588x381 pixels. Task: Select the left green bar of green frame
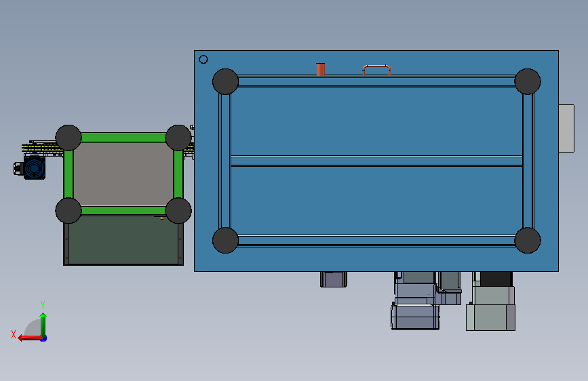68,174
